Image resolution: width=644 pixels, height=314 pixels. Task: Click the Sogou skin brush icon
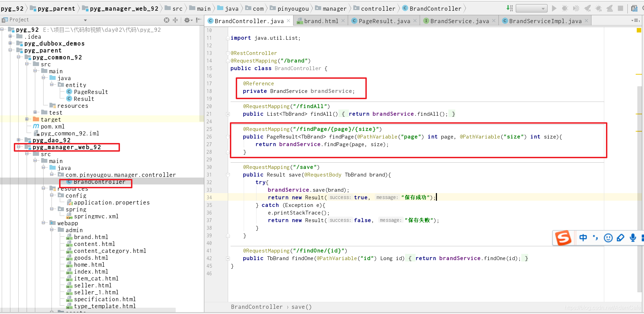click(620, 238)
